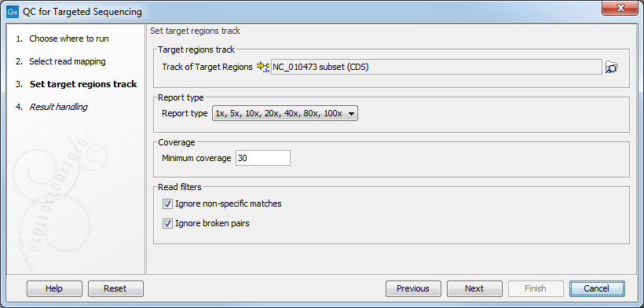Open Help for this dialog
The height and width of the screenshot is (308, 644).
pyautogui.click(x=54, y=288)
